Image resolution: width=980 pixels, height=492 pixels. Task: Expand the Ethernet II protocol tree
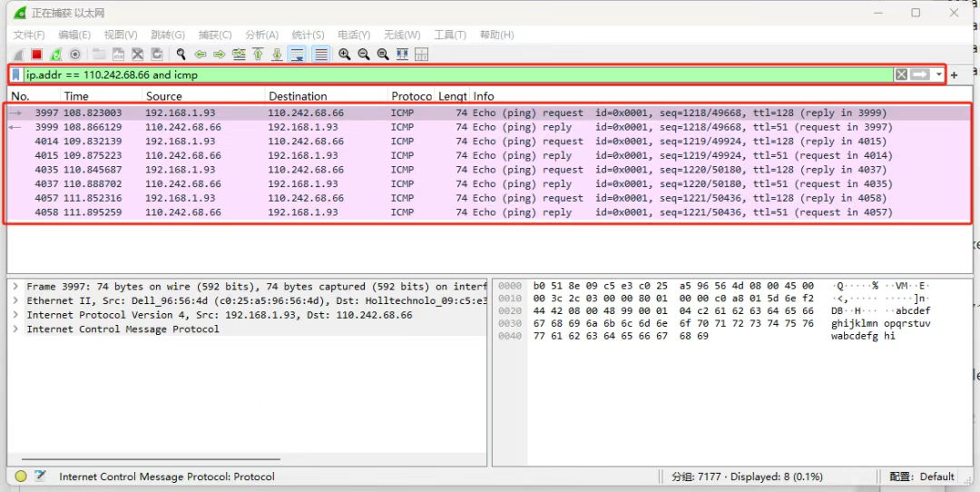pyautogui.click(x=15, y=300)
